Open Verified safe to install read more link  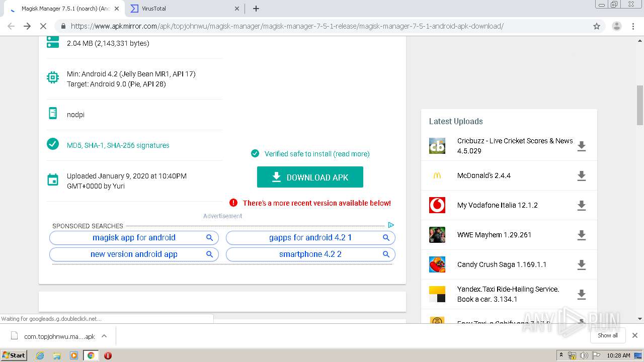pos(317,154)
